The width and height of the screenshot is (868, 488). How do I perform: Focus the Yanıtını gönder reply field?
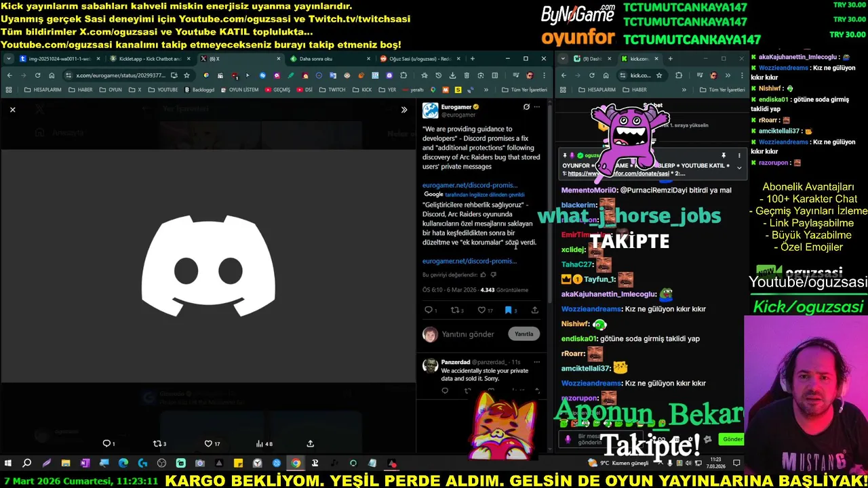point(468,334)
